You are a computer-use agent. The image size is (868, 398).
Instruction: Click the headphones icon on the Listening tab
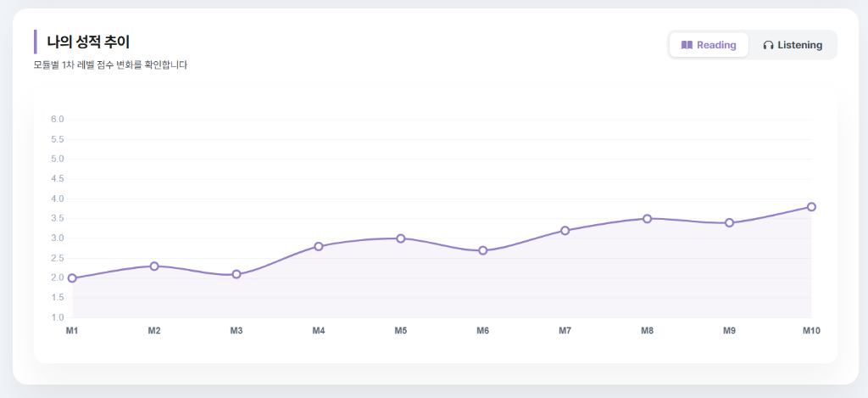(x=768, y=45)
